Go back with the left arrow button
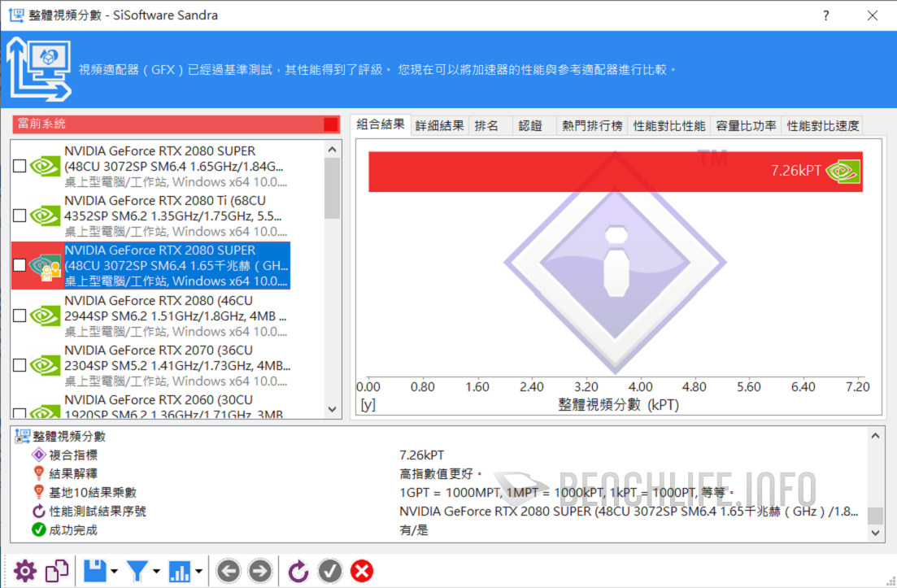The height and width of the screenshot is (588, 897). point(229,571)
